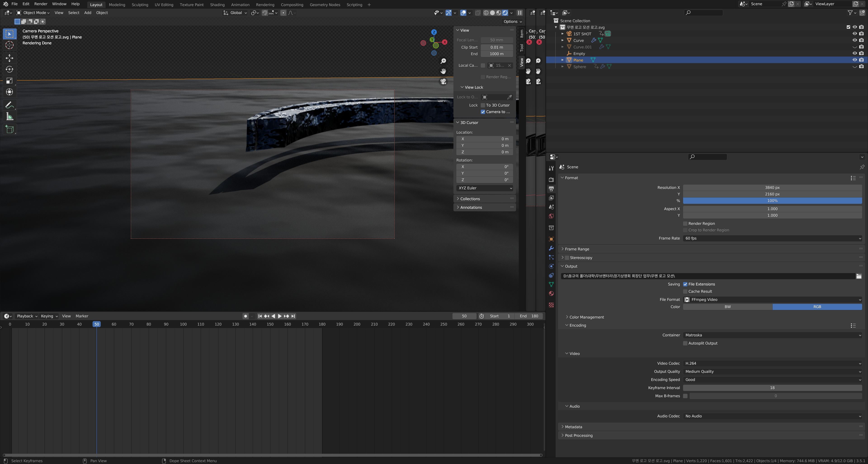Select the Rotate tool in toolbar
The image size is (868, 464).
(9, 69)
